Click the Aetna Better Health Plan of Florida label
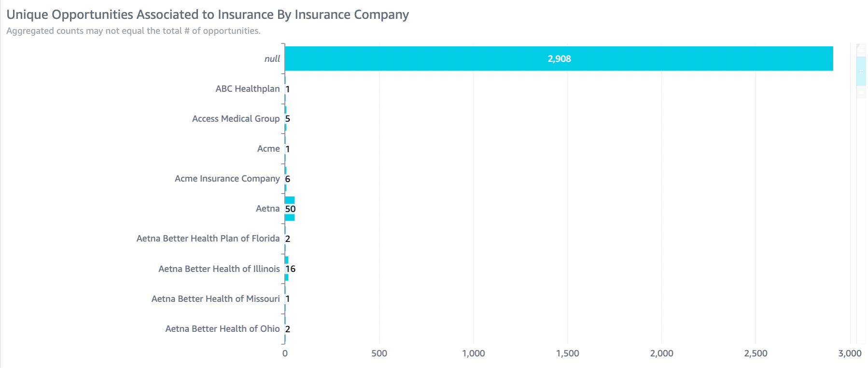Screen dimensions: 868x368 208,239
